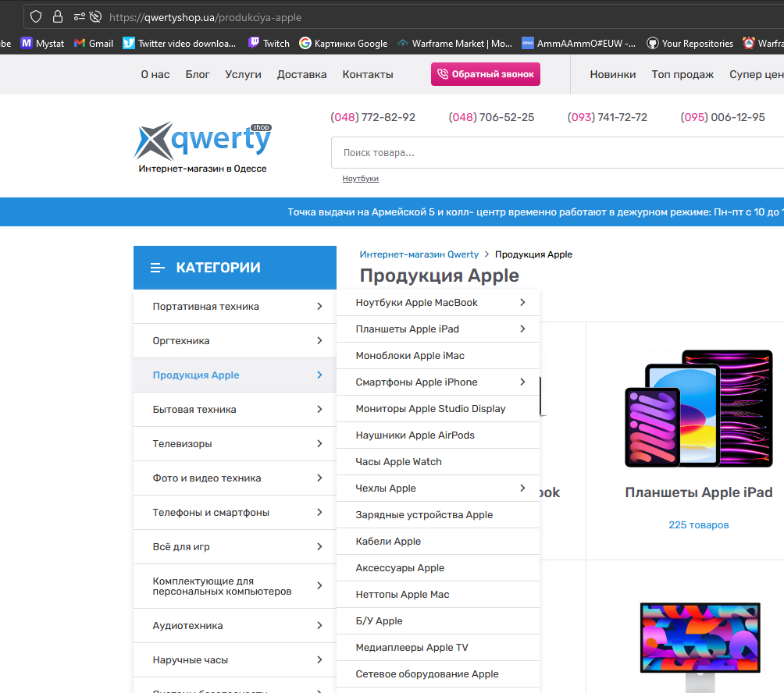Open the Планшеты Apple iPad product thumbnail
784x693 pixels.
(698, 410)
